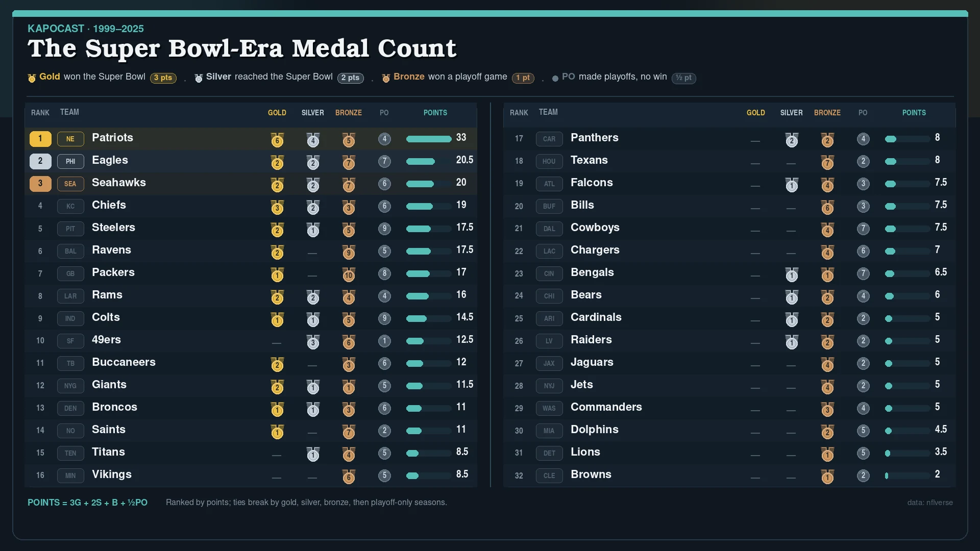Click the Falcons silver medal icon
Screen dimensions: 980x551
[792, 184]
